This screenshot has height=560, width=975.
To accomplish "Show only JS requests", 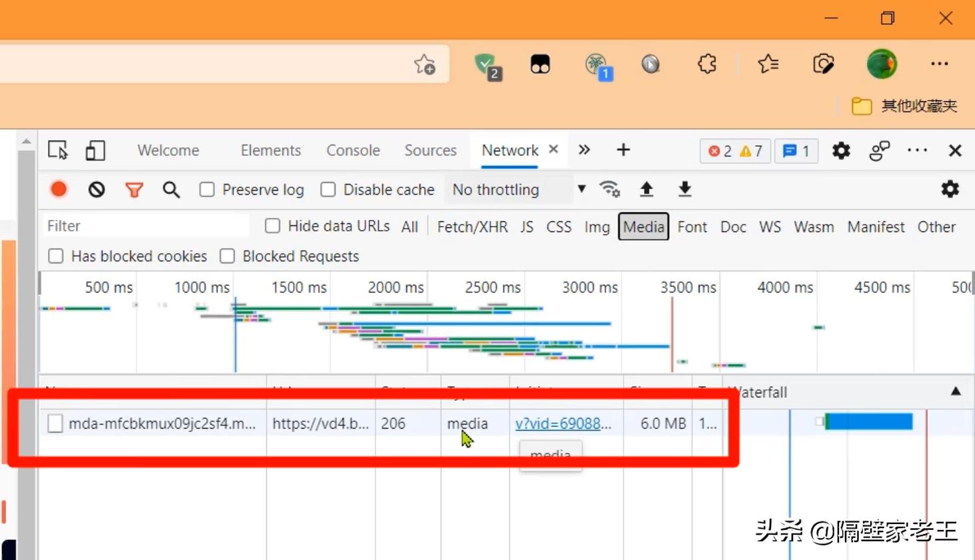I will [527, 227].
